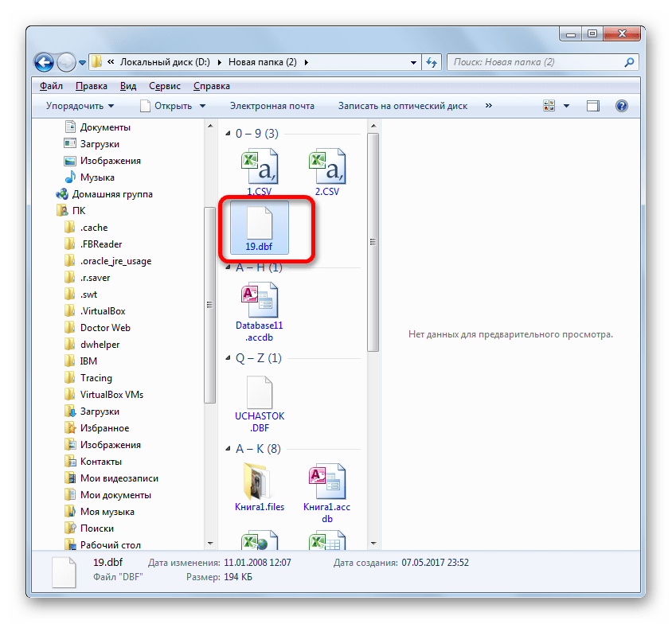
Task: Open the Файл menu
Action: point(51,86)
